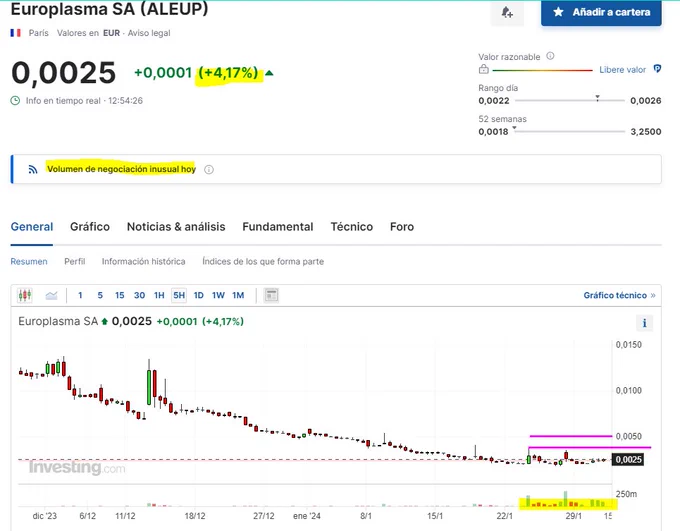This screenshot has width=680, height=531.
Task: Open Información histórica sub-tab
Action: point(144,262)
